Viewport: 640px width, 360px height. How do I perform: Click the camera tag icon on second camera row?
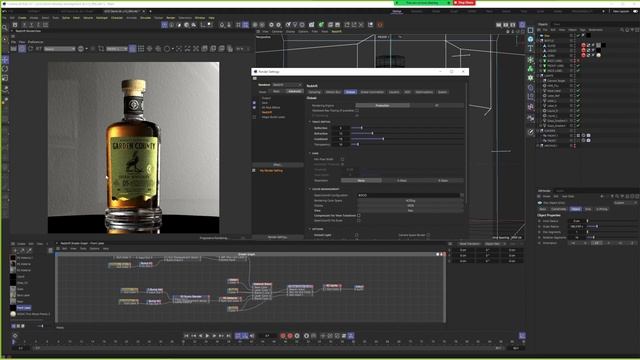588,140
